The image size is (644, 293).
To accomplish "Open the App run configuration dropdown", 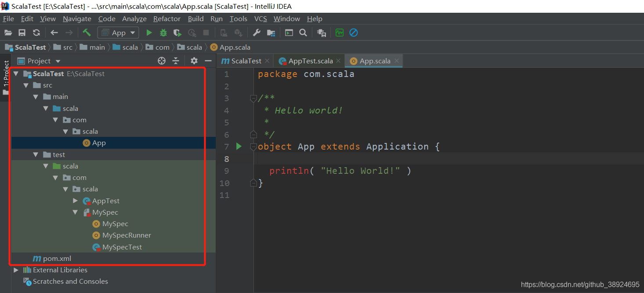I will 118,33.
